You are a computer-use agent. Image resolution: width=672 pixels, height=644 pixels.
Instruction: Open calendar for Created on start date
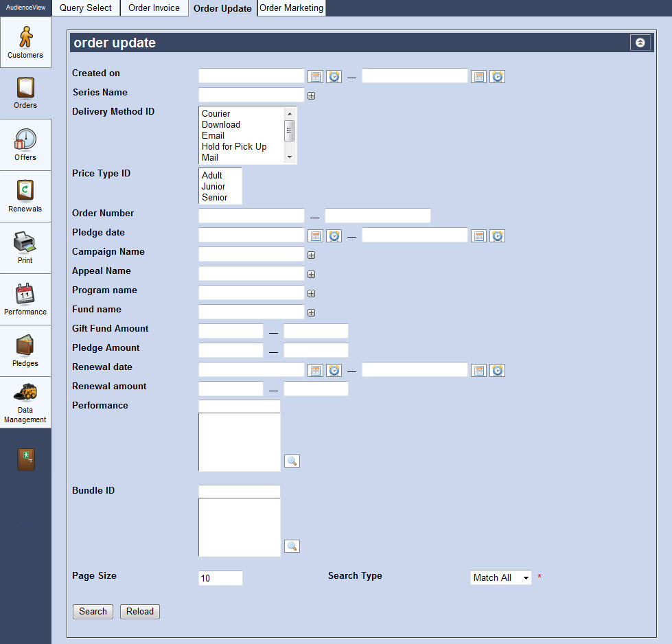316,77
